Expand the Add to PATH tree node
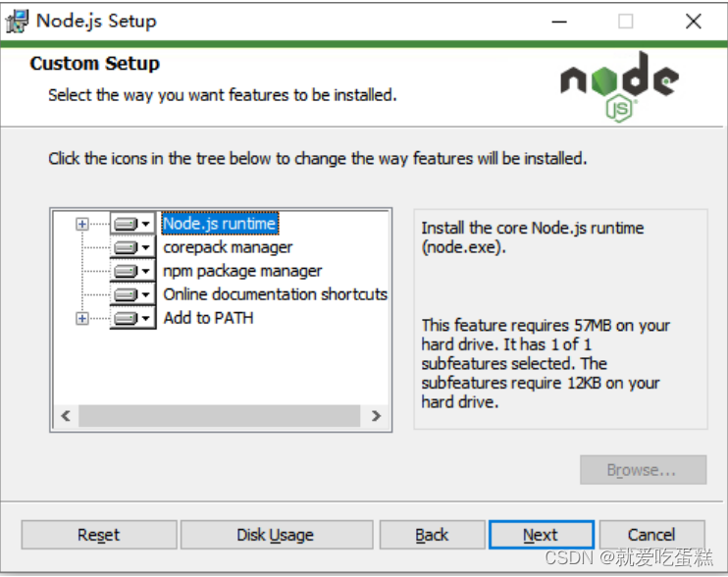Viewport: 728px width, 577px height. [82, 319]
